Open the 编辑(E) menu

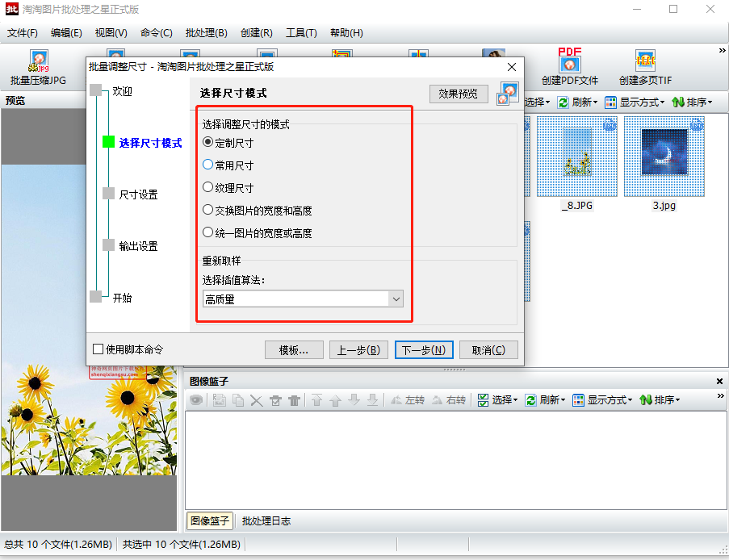pos(66,33)
